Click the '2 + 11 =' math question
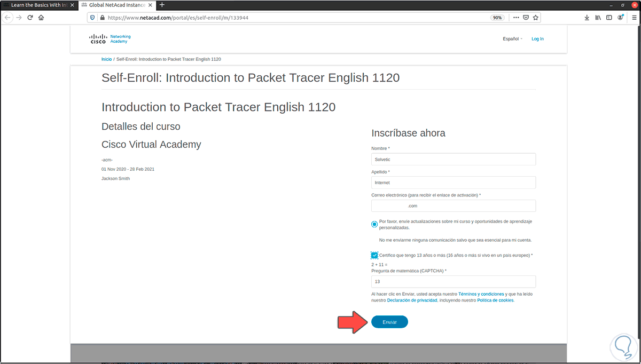 (379, 265)
